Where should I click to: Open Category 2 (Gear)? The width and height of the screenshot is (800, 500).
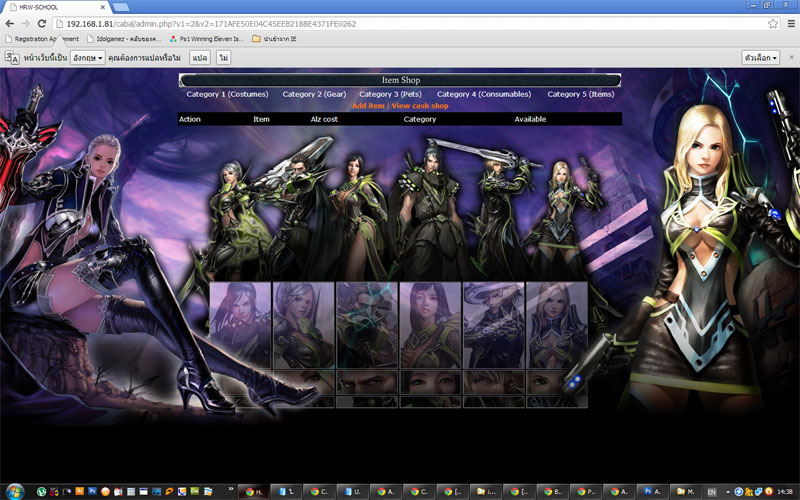click(314, 94)
